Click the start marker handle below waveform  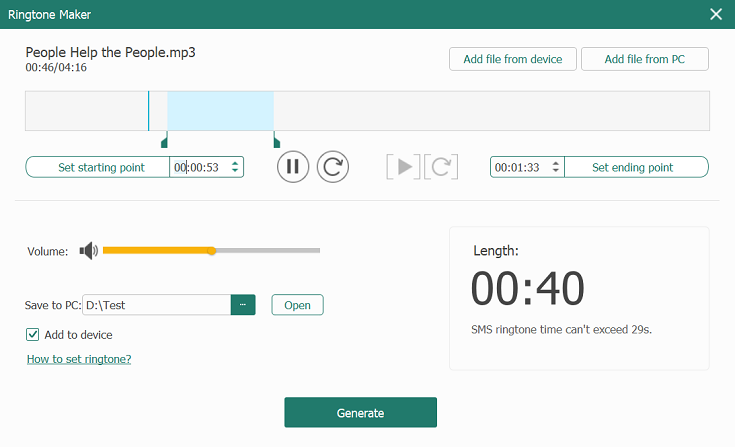pos(164,141)
